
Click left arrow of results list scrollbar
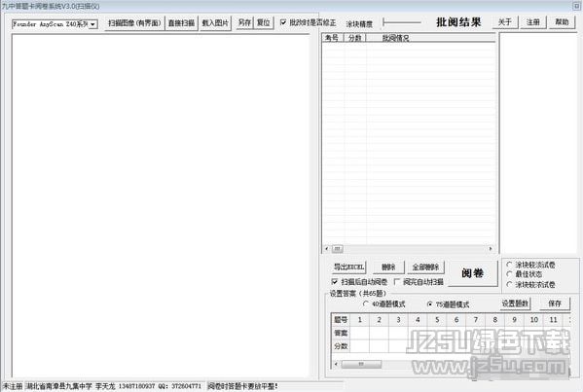pos(326,249)
